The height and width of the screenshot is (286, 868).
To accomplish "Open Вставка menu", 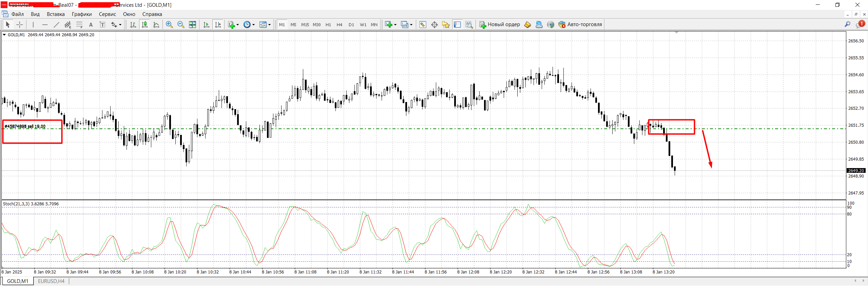I will coord(56,14).
